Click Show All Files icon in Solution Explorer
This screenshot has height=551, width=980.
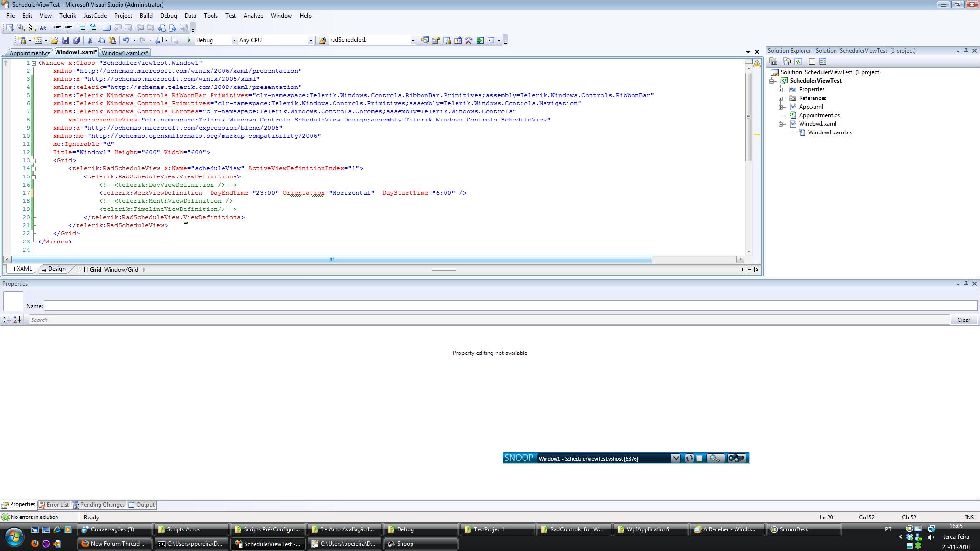point(787,61)
